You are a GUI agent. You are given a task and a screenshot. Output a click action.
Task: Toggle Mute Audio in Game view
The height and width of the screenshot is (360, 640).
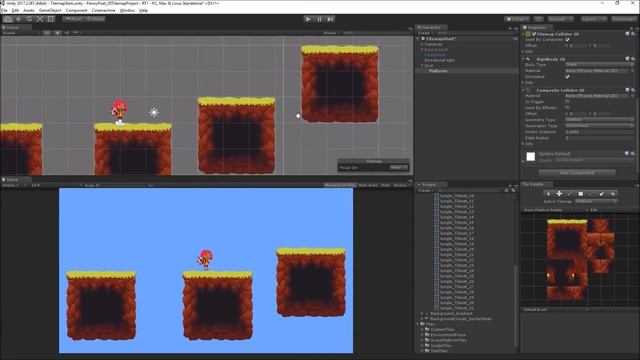[x=368, y=185]
